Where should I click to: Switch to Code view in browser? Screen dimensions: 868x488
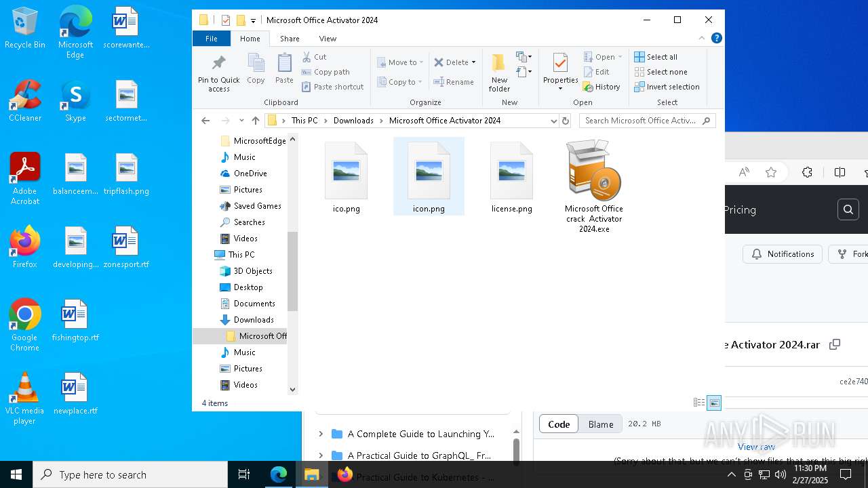tap(559, 424)
